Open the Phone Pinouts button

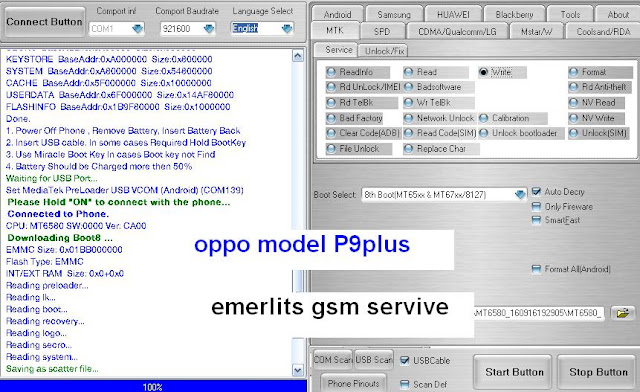353,383
